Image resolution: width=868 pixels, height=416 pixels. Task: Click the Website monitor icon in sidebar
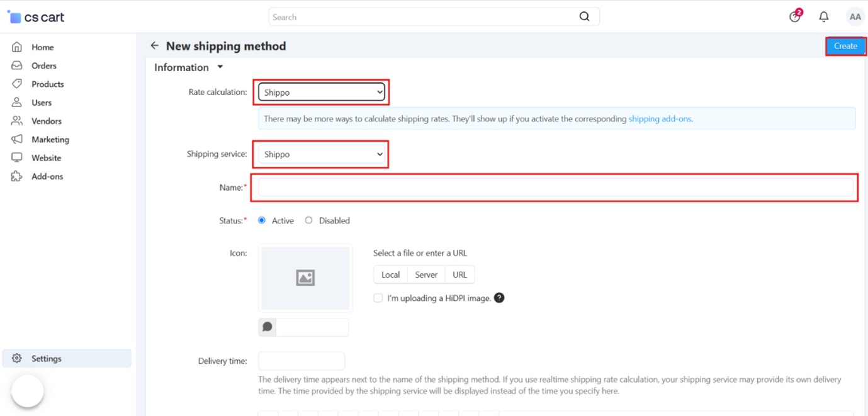pyautogui.click(x=17, y=158)
